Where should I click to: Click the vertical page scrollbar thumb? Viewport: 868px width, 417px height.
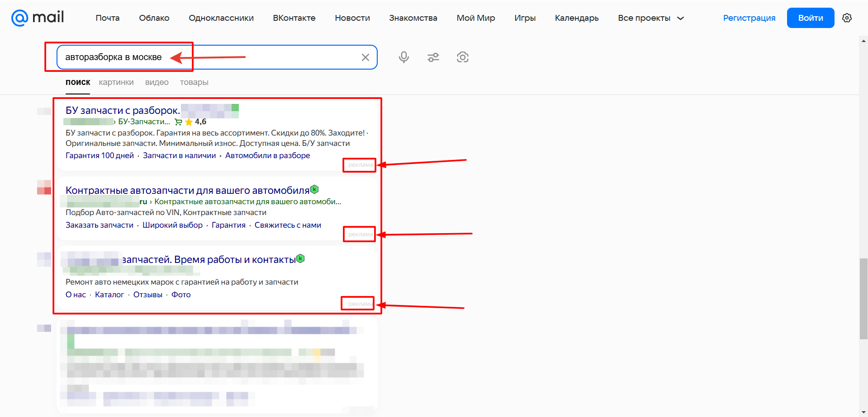point(863,299)
